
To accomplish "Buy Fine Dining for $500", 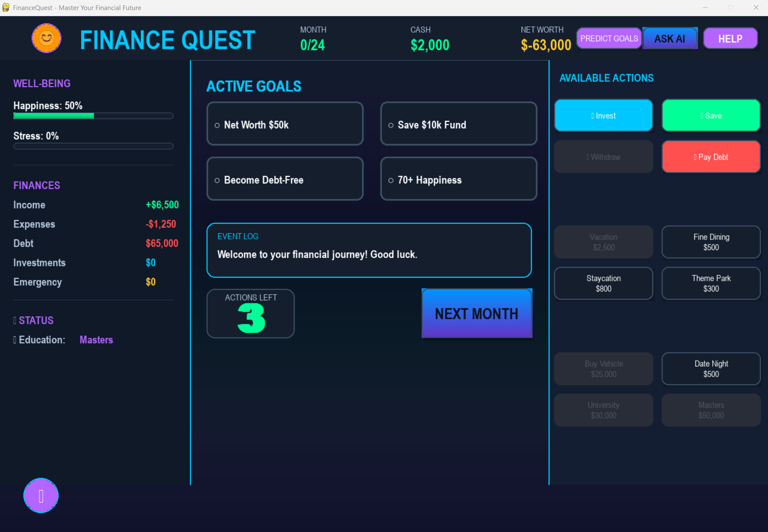I will click(711, 242).
